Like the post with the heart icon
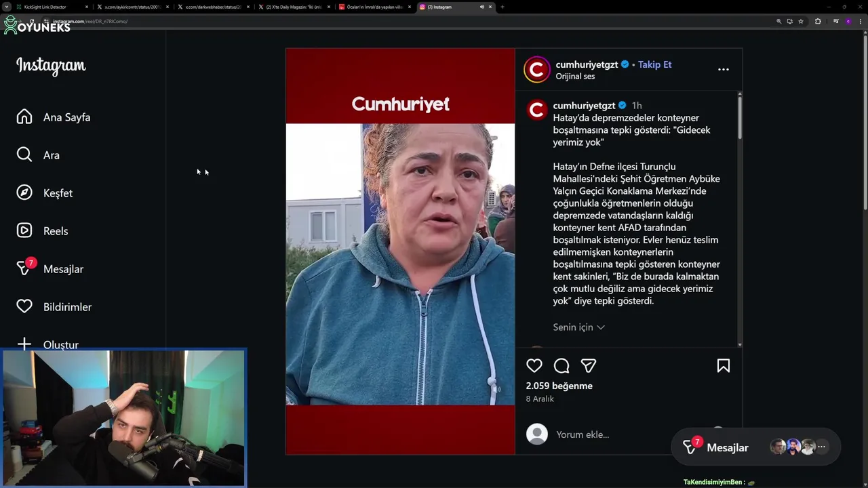 534,366
